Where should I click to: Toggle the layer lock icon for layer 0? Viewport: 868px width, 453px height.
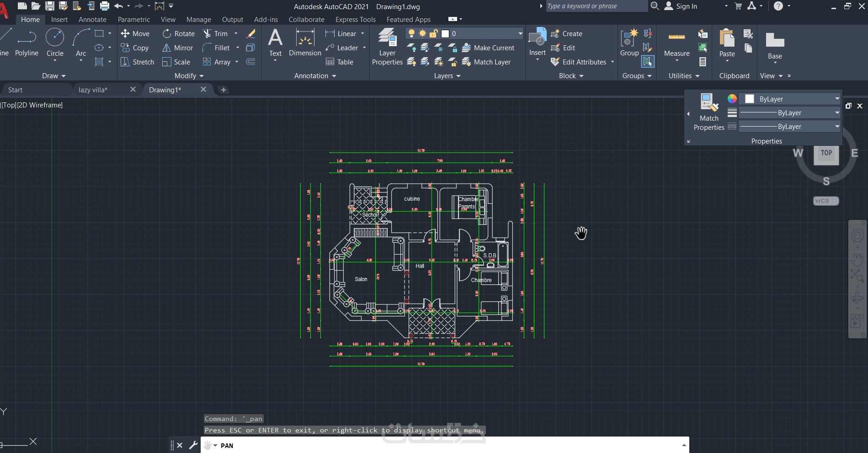point(433,33)
